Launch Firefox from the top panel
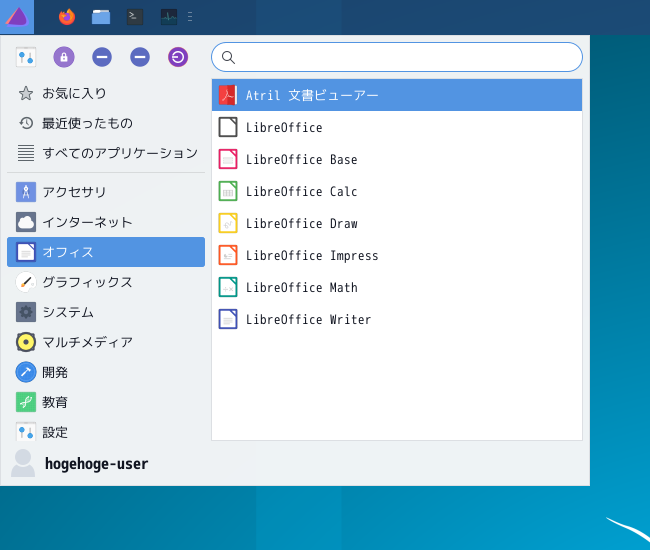The width and height of the screenshot is (650, 550). [67, 17]
